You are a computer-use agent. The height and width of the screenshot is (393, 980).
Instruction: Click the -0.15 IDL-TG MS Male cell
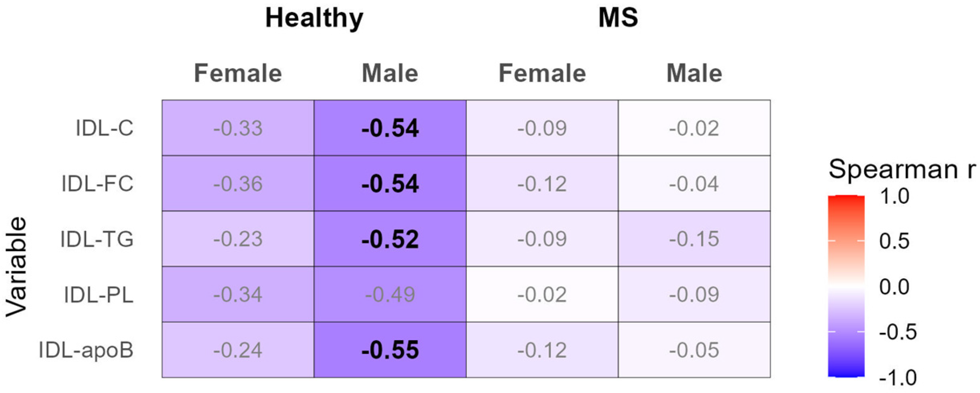point(694,239)
